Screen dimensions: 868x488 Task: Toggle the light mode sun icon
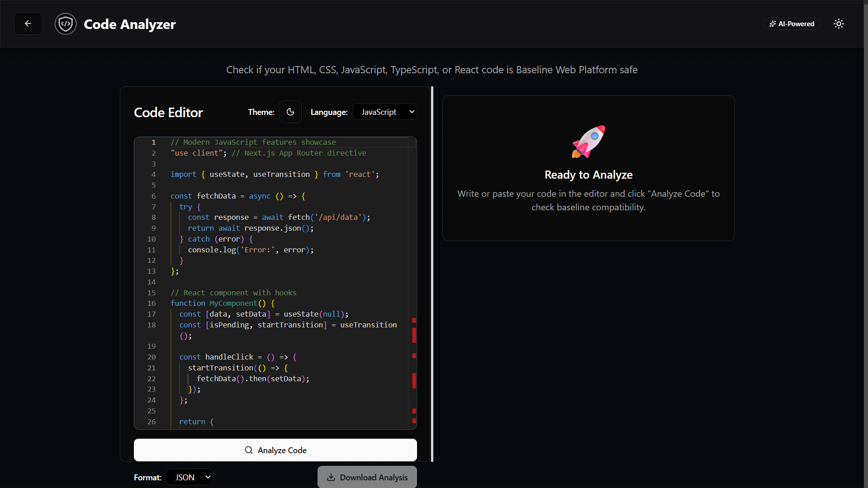coord(839,24)
